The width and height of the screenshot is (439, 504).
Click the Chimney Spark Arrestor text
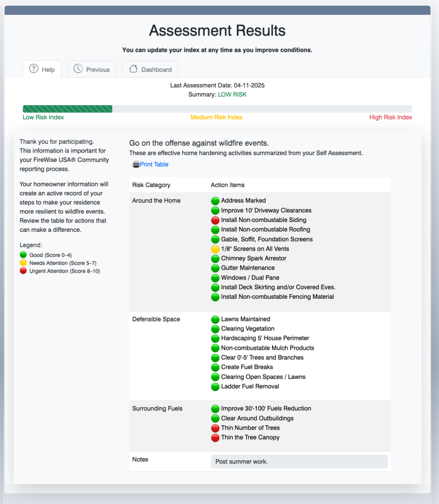(x=254, y=258)
